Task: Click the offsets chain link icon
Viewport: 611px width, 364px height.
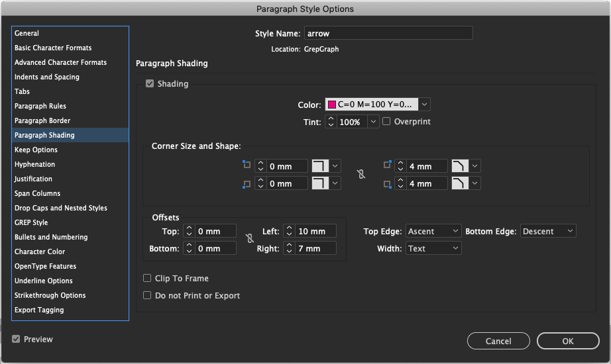Action: pos(250,238)
